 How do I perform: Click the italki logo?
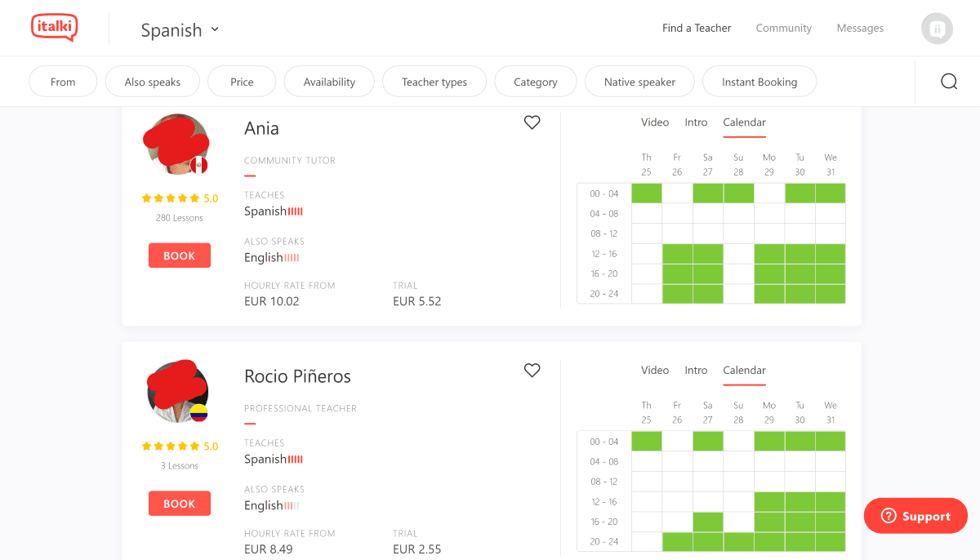[54, 28]
